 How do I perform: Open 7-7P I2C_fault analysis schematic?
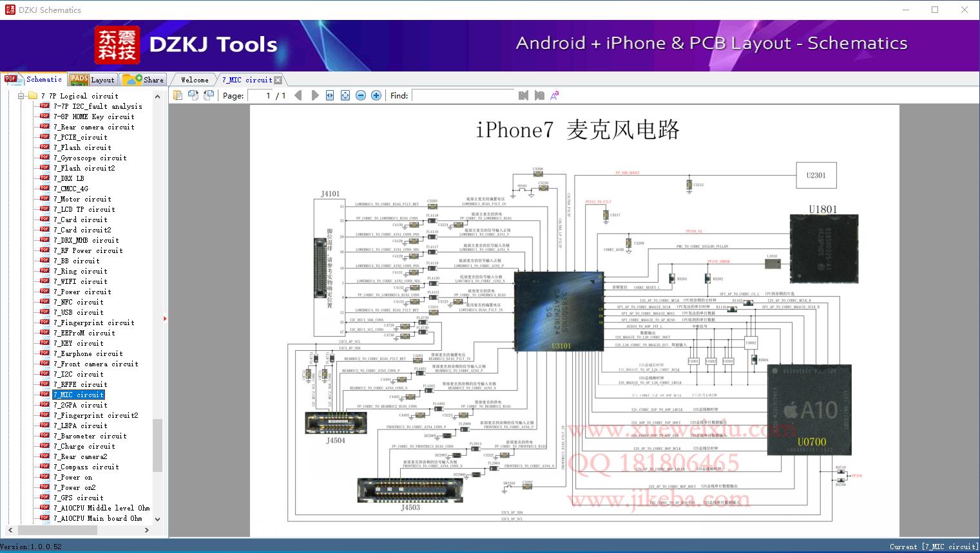coord(98,106)
